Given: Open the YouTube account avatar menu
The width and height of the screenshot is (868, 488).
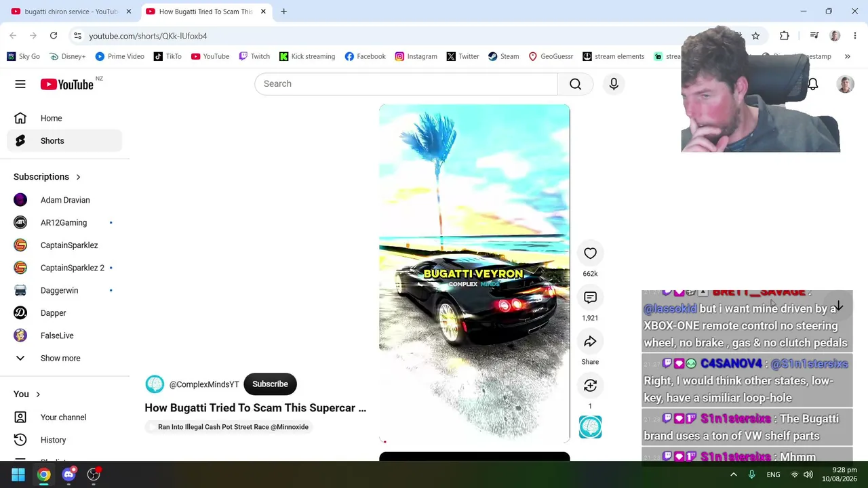Looking at the screenshot, I should pos(845,84).
